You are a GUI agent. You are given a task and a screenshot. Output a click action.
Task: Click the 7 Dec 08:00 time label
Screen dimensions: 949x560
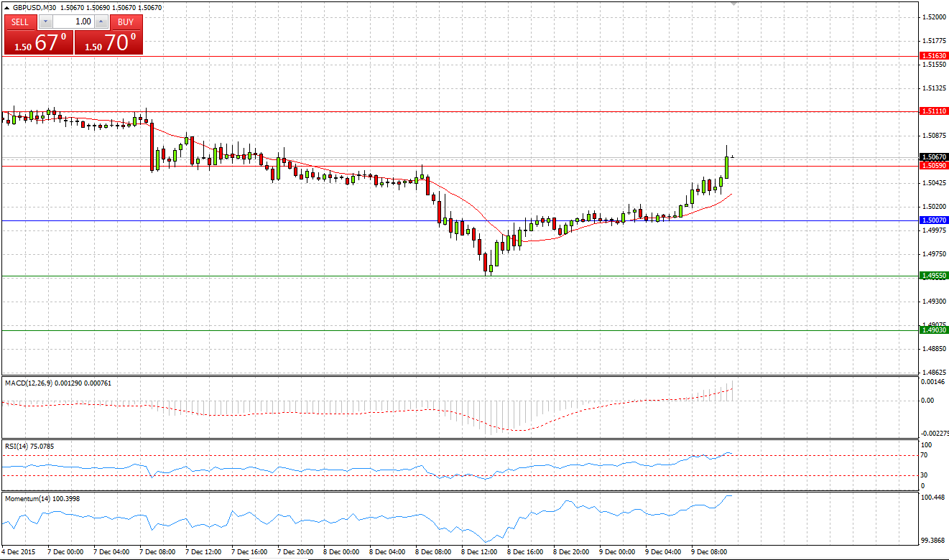click(x=159, y=552)
